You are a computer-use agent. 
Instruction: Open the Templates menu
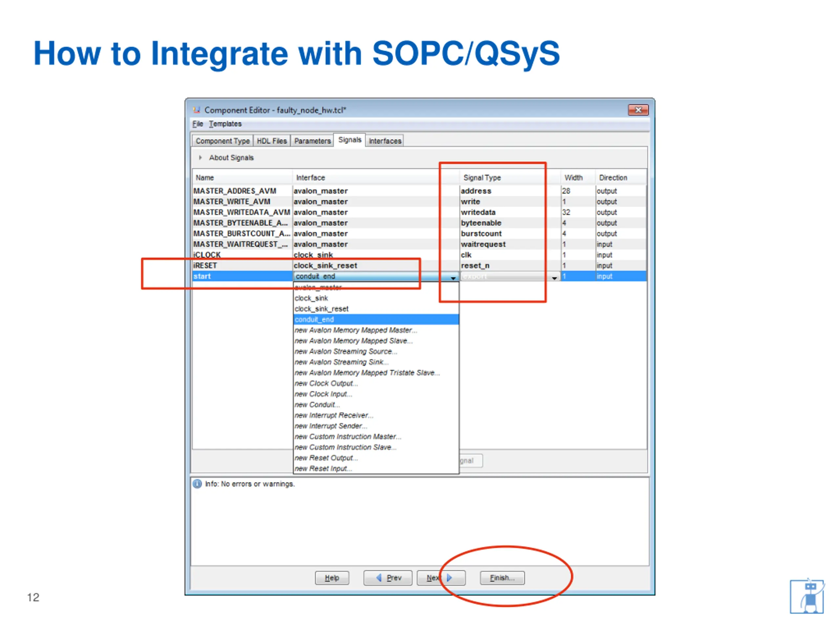click(225, 124)
